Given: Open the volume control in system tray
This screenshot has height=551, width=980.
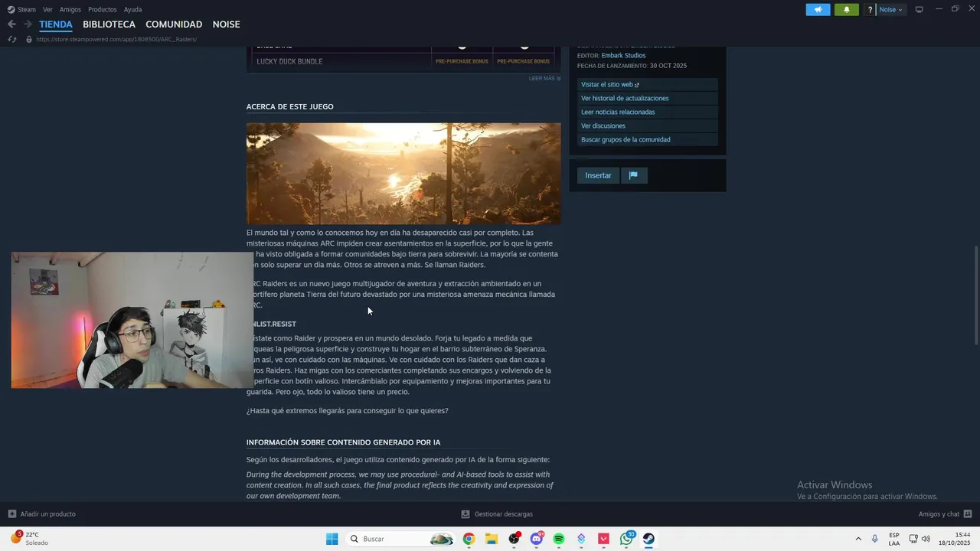Looking at the screenshot, I should [x=926, y=539].
